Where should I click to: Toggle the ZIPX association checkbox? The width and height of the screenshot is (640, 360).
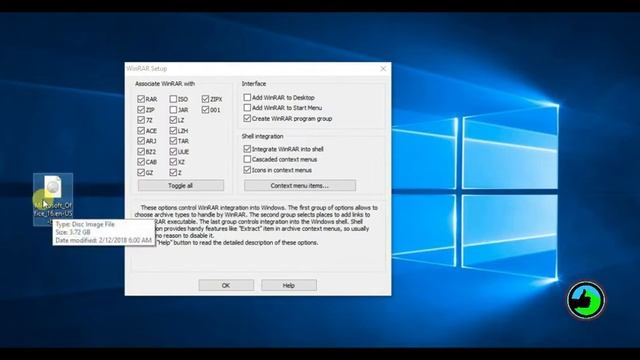pos(205,99)
